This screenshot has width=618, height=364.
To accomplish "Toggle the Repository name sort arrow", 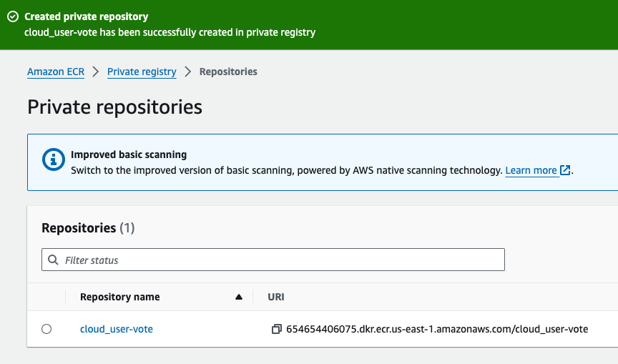I will pyautogui.click(x=239, y=297).
